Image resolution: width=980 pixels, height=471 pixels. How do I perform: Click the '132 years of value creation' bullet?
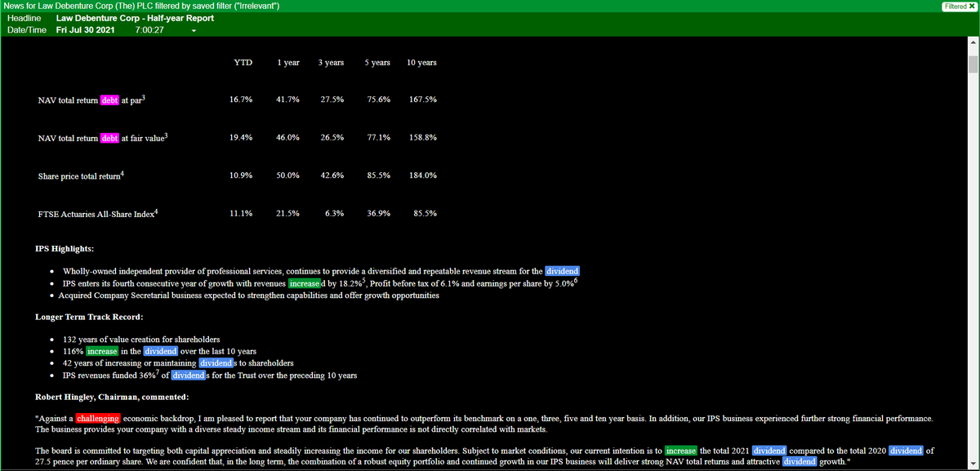click(141, 339)
